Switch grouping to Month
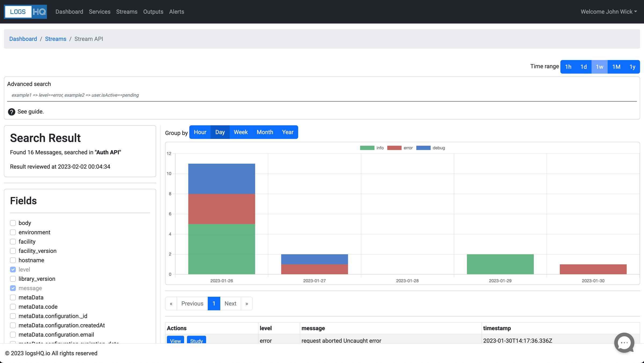The height and width of the screenshot is (363, 644). 265,132
